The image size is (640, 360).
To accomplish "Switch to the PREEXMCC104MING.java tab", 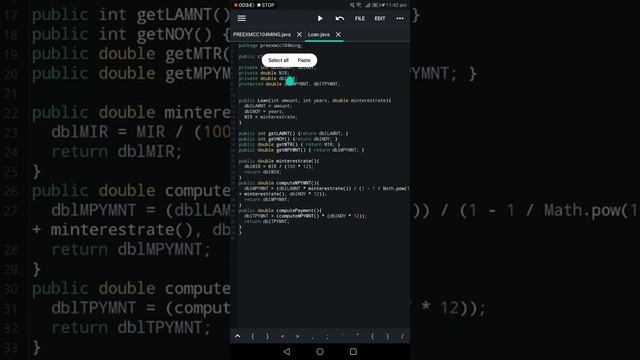I will tap(262, 35).
